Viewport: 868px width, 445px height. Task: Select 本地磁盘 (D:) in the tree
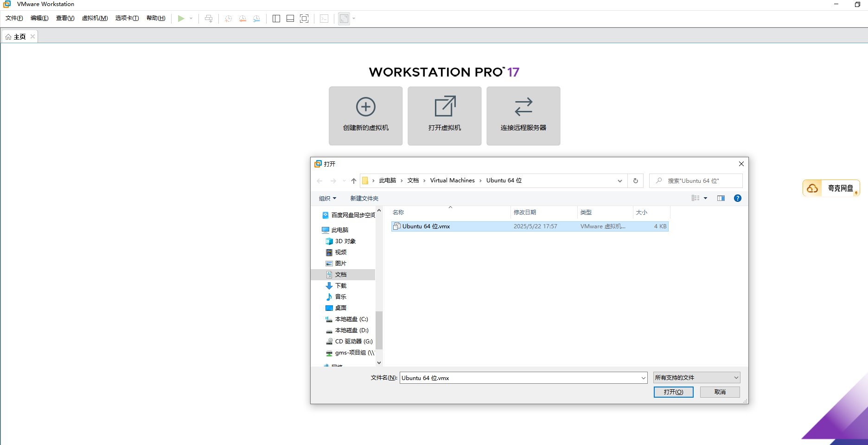[347, 330]
